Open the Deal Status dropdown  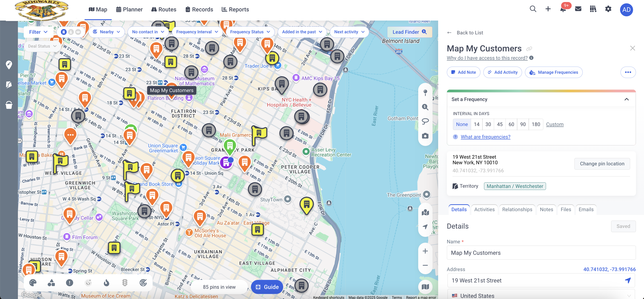click(42, 46)
